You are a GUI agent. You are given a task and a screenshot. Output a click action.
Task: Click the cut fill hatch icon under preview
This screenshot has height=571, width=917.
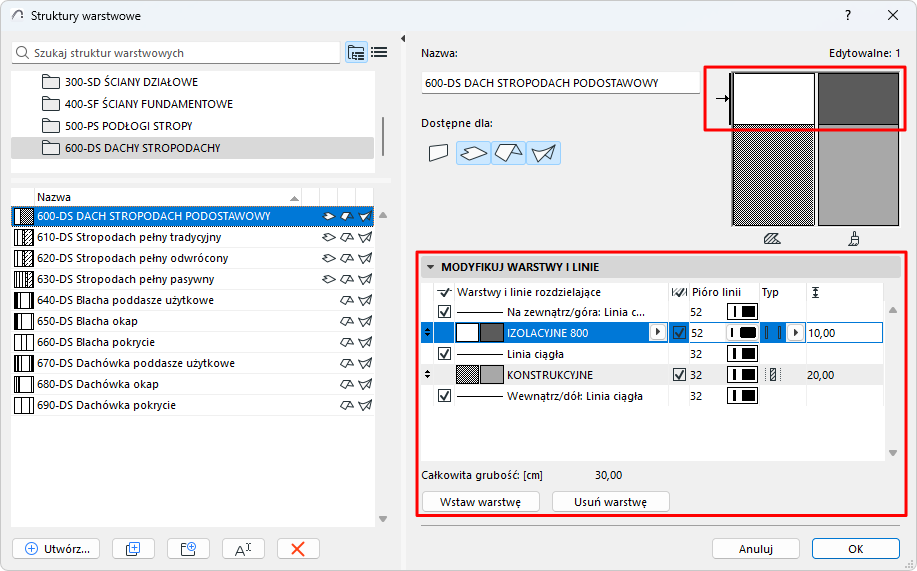click(x=772, y=239)
